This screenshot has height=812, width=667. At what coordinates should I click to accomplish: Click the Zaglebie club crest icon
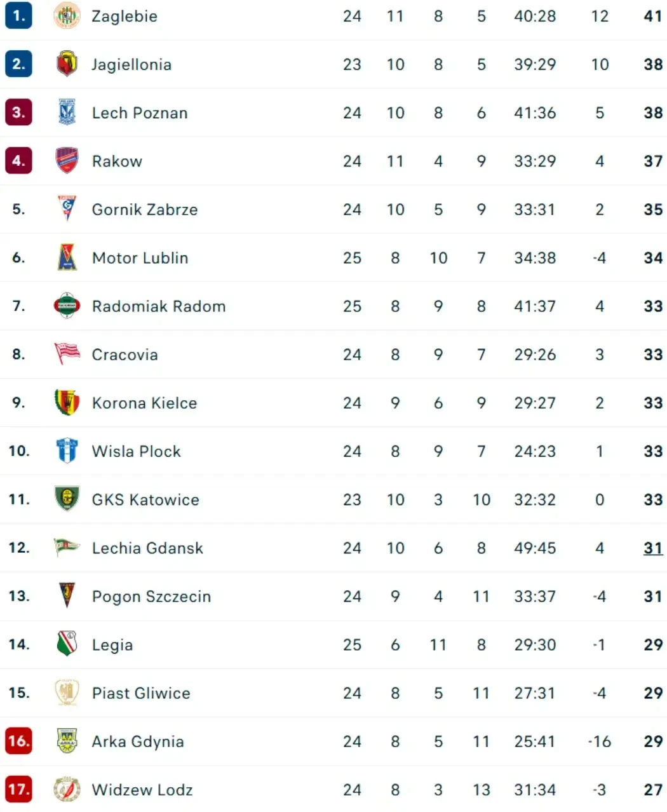(67, 16)
